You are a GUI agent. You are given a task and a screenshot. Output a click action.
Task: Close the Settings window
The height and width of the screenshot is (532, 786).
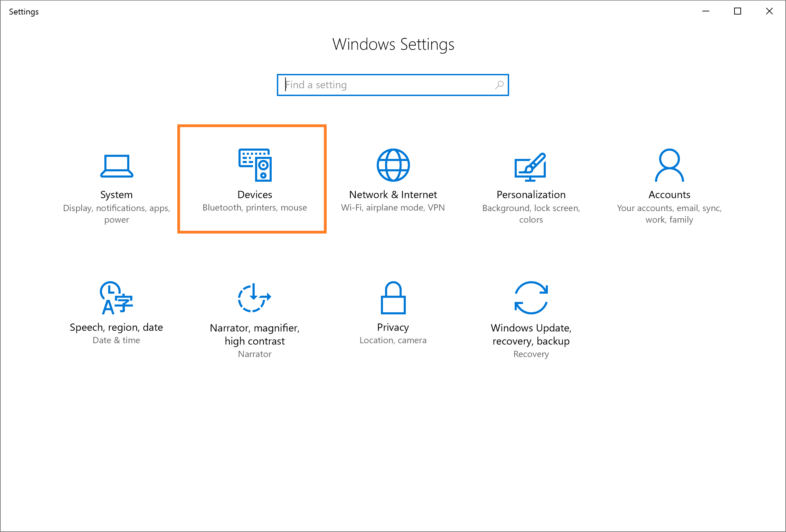769,11
